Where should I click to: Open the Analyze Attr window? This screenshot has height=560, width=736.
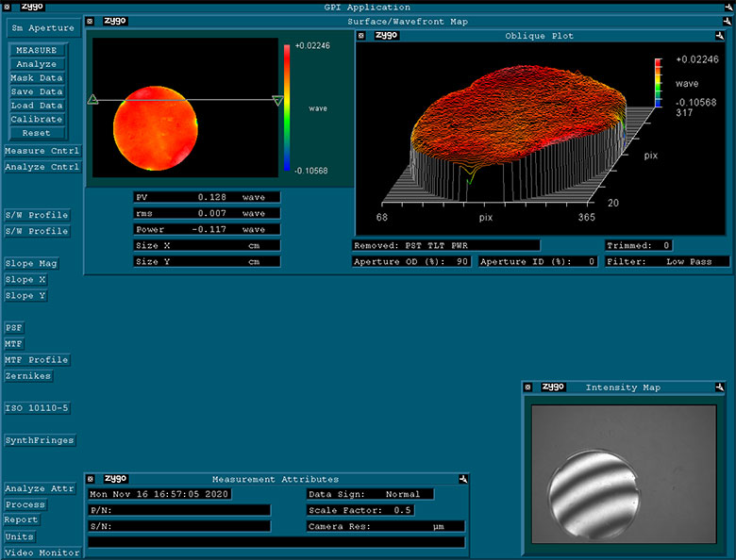[40, 488]
